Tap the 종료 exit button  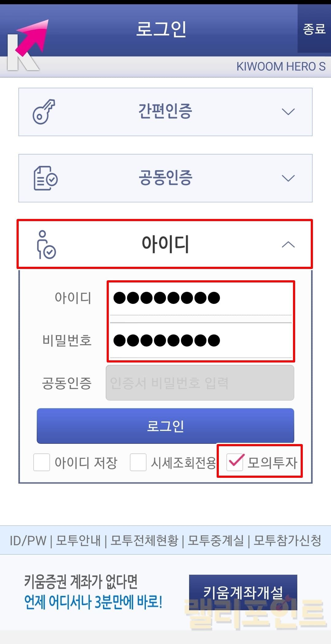[x=314, y=29]
